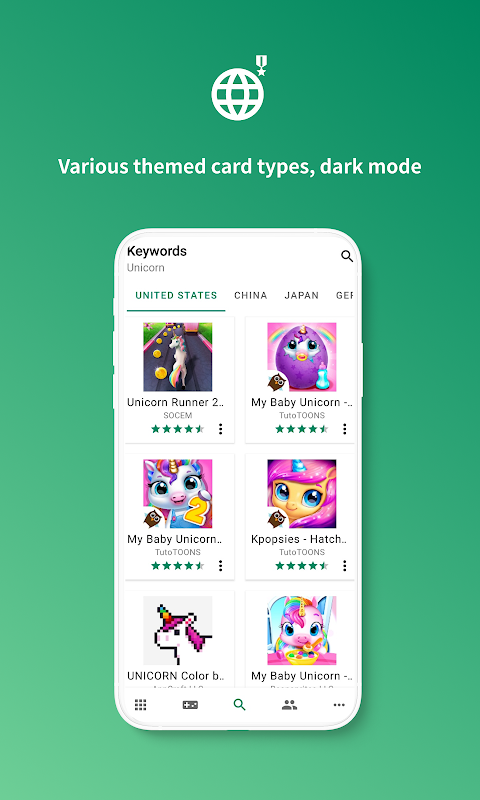Image resolution: width=480 pixels, height=800 pixels.
Task: Open overflow menu for Kpopsies card
Action: (345, 565)
